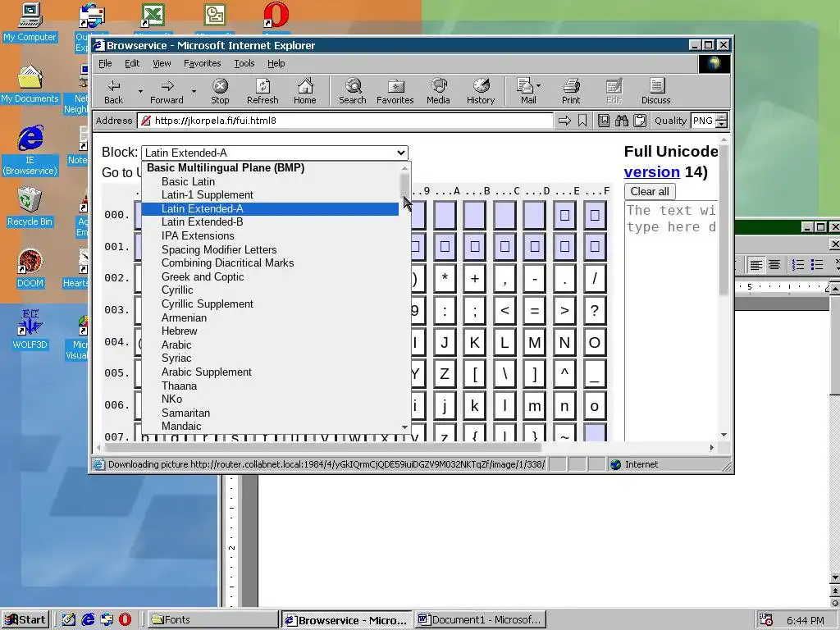The image size is (840, 630).
Task: Toggle numbered list in the Word window
Action: click(x=798, y=265)
